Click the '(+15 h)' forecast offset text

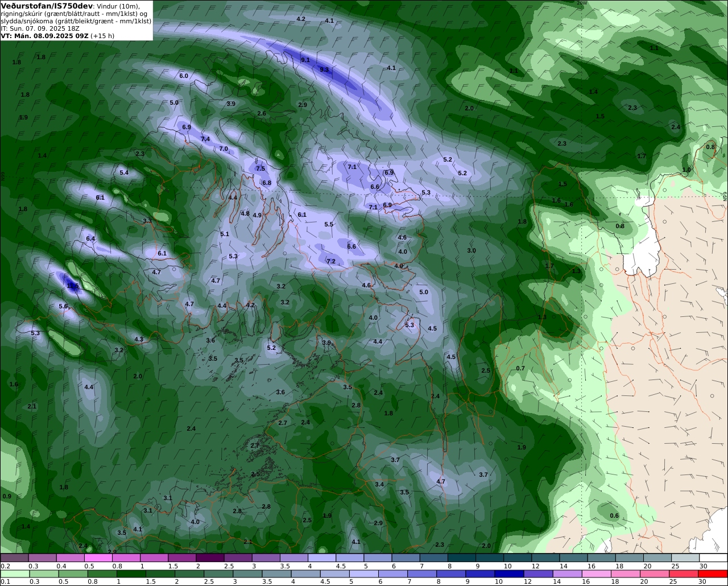point(102,35)
